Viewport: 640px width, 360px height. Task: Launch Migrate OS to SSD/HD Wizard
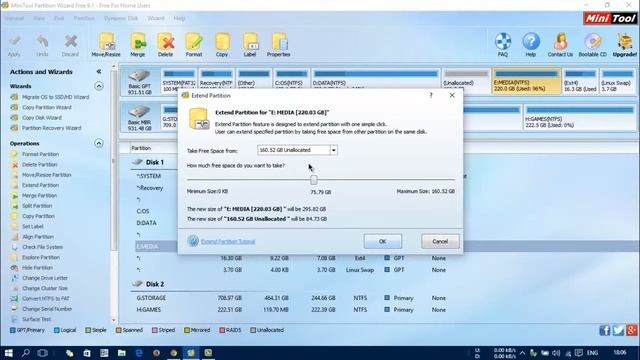pyautogui.click(x=55, y=97)
